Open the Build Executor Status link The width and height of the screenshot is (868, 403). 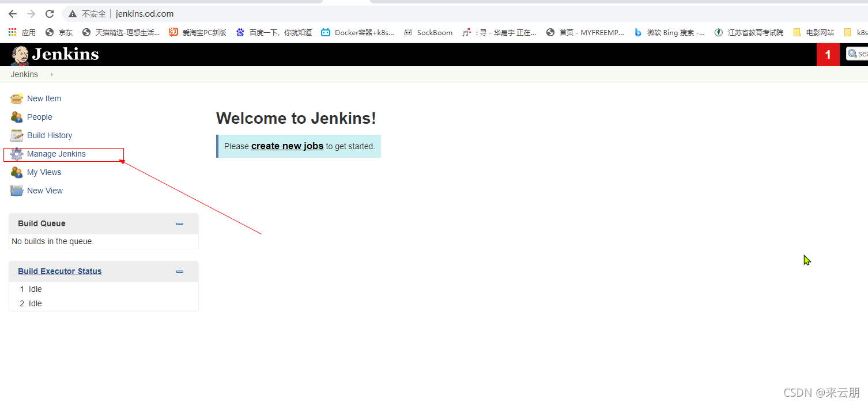(60, 271)
